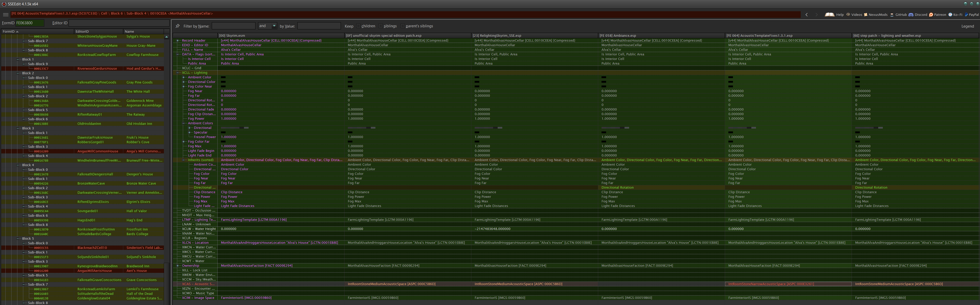Click the Filter by Name field
Image resolution: width=980 pixels, height=305 pixels.
pos(233,26)
